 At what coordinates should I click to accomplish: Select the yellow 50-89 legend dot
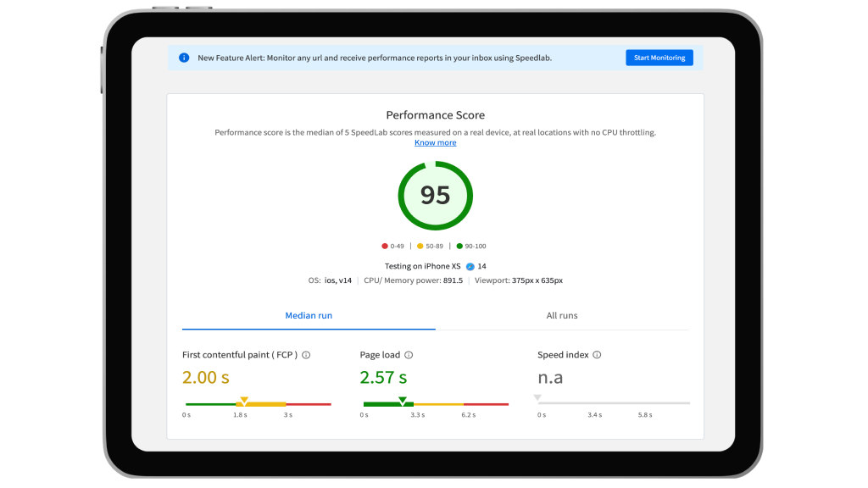pos(419,247)
